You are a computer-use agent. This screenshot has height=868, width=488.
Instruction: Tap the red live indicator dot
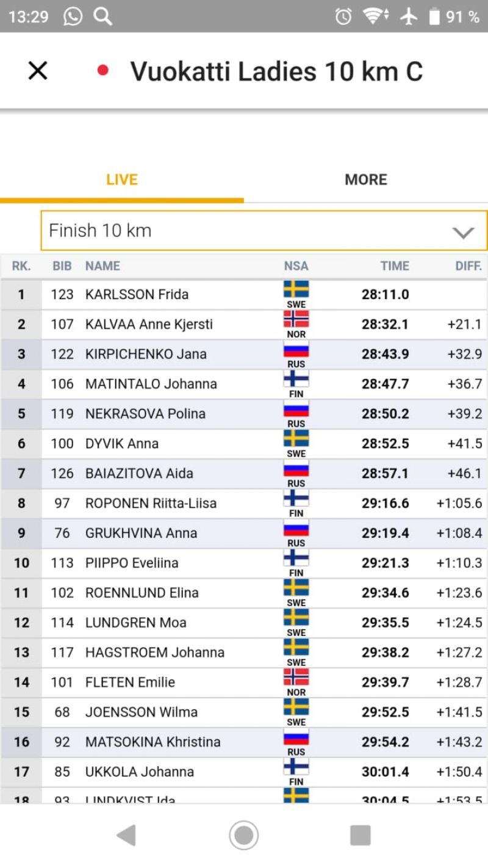pos(103,71)
